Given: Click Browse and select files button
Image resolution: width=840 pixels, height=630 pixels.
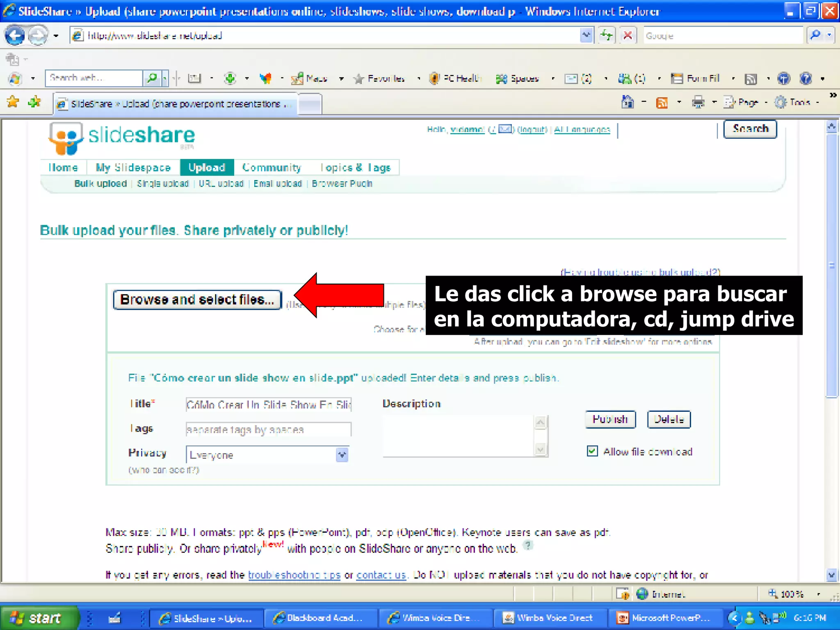Looking at the screenshot, I should pos(197,300).
